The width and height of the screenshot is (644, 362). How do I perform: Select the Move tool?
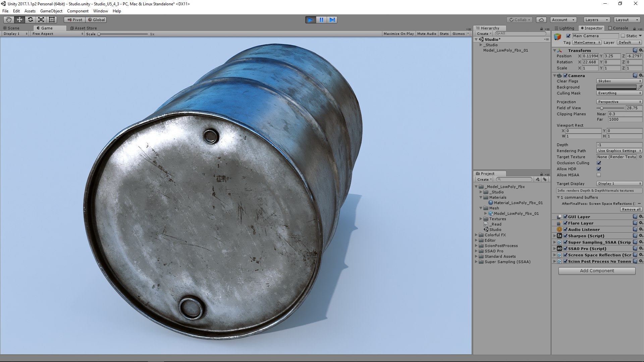pos(19,20)
